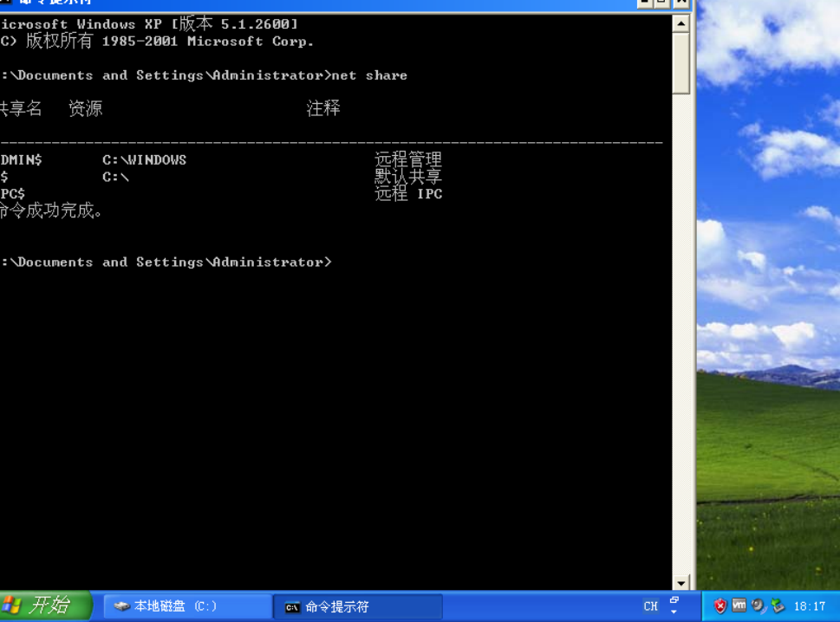Image resolution: width=840 pixels, height=622 pixels.
Task: Click the text 'net share' in console
Action: click(x=369, y=75)
